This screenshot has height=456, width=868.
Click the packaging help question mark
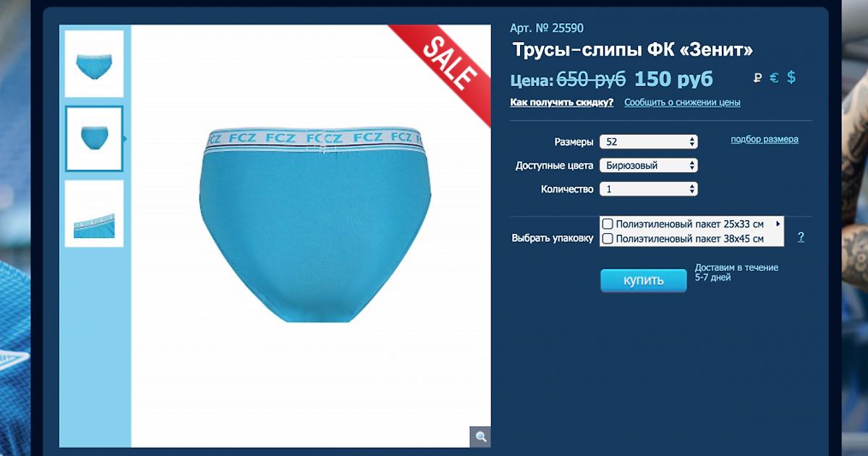click(801, 237)
